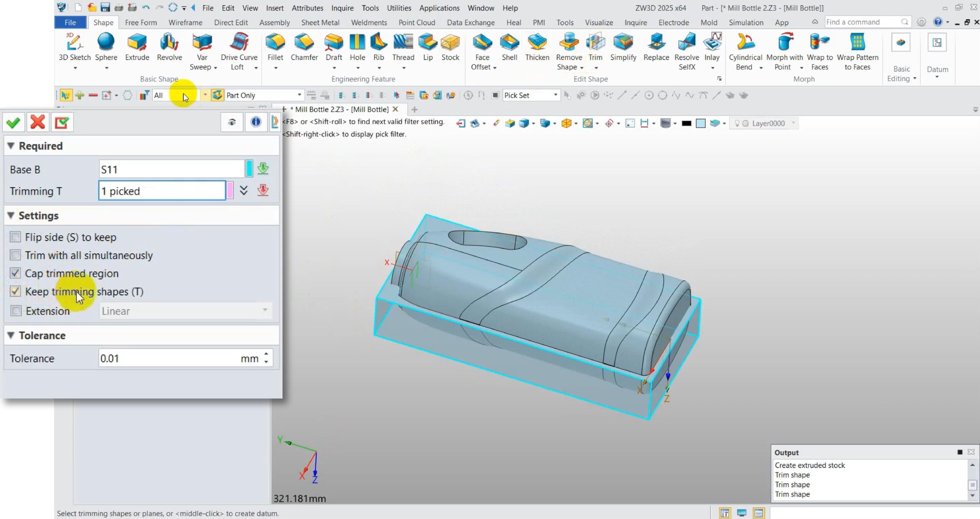Switch to the Wireframe ribbon tab
The height and width of the screenshot is (519, 980).
185,23
